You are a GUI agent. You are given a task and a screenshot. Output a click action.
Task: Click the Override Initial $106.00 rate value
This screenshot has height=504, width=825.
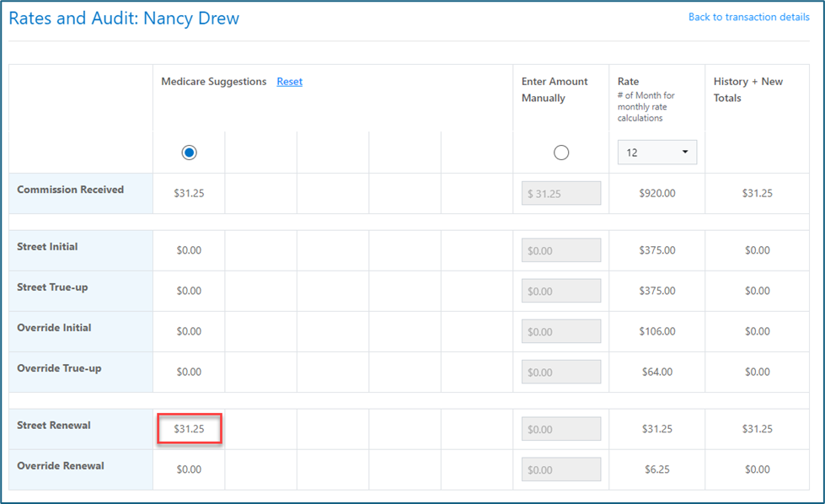tap(656, 331)
